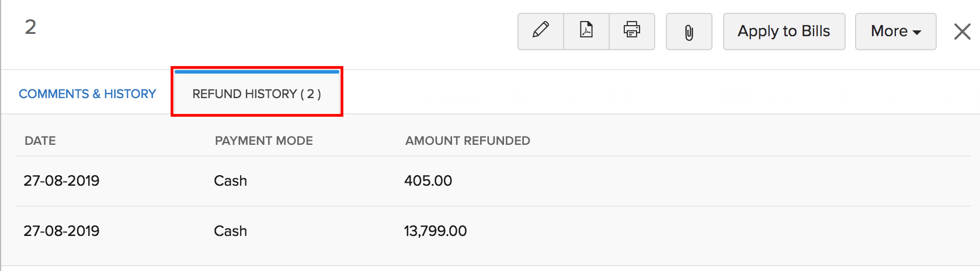Select the date in the 405.00 refund row
This screenshot has width=980, height=271.
(61, 181)
